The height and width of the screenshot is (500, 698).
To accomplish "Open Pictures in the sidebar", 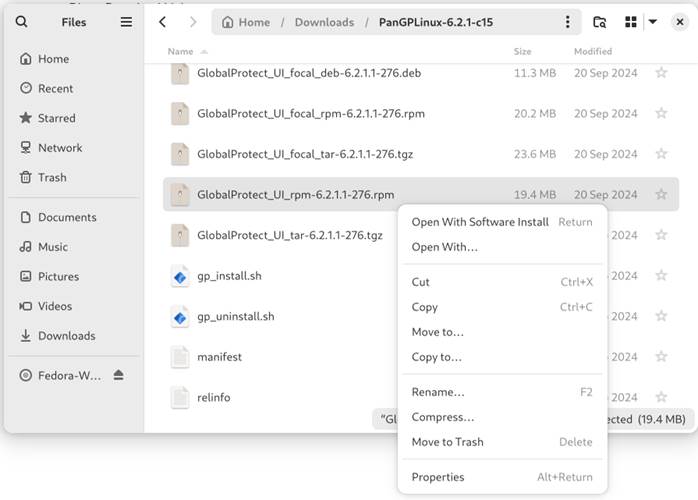I will [73, 276].
